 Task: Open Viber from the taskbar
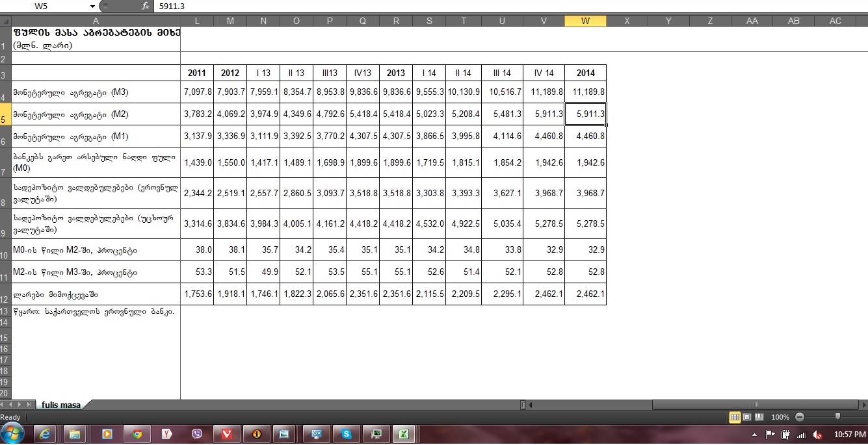coord(197,434)
